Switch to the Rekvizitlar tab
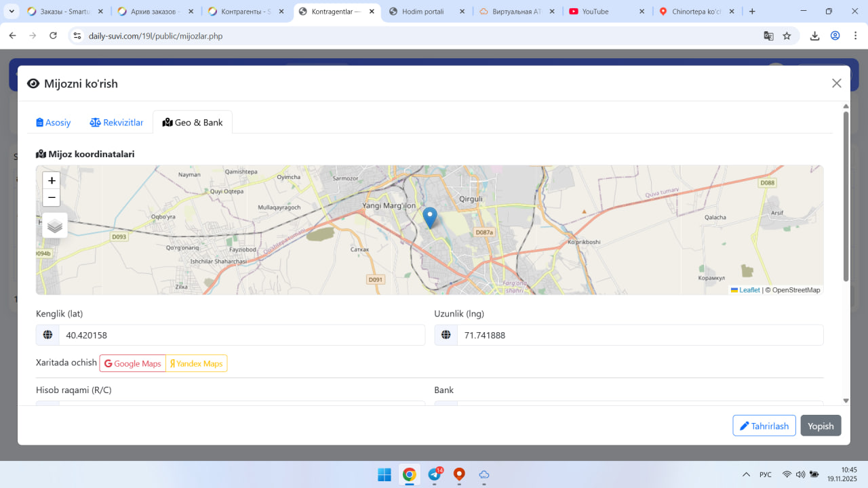The height and width of the screenshot is (488, 868). [x=117, y=123]
